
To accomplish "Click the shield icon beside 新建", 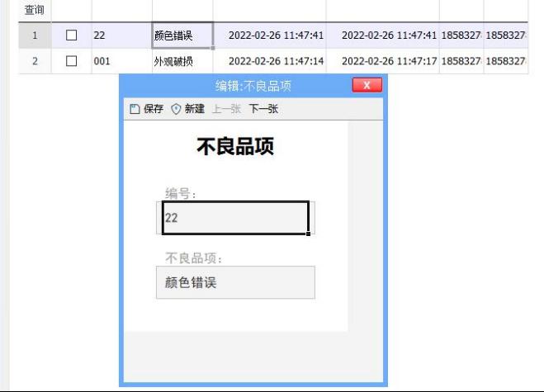I will [177, 109].
